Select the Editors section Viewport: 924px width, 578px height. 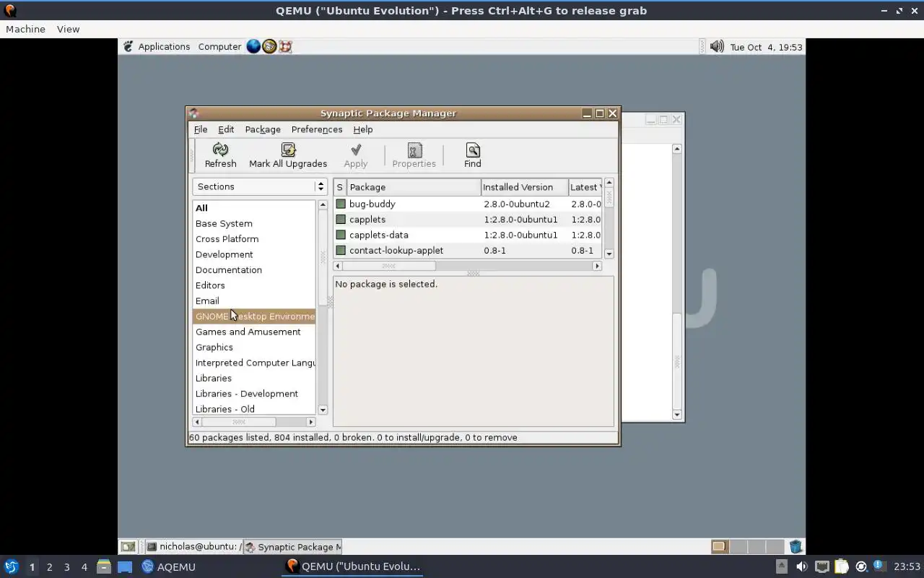pos(254,285)
